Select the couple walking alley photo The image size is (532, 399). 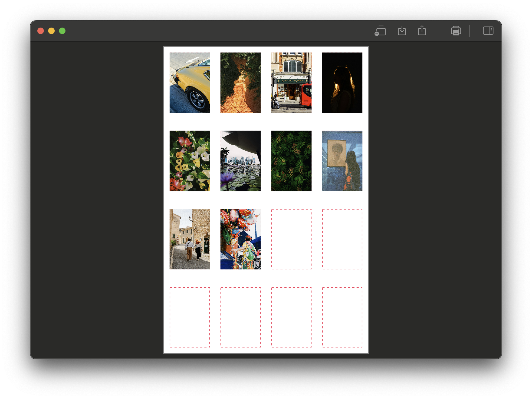point(190,239)
